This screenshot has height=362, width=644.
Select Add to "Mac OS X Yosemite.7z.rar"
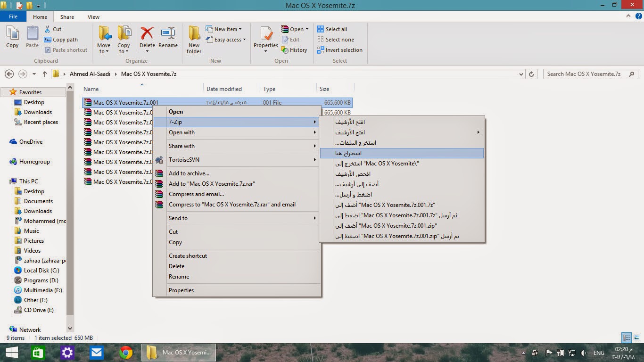[237, 184]
